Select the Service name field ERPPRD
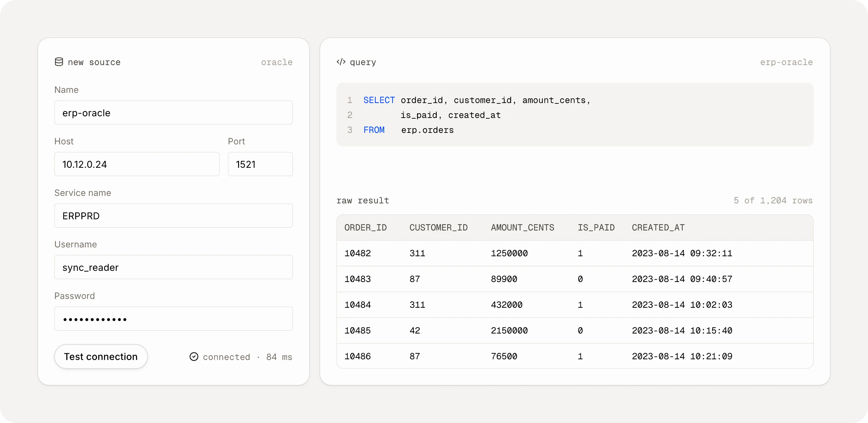The image size is (868, 423). pos(174,216)
